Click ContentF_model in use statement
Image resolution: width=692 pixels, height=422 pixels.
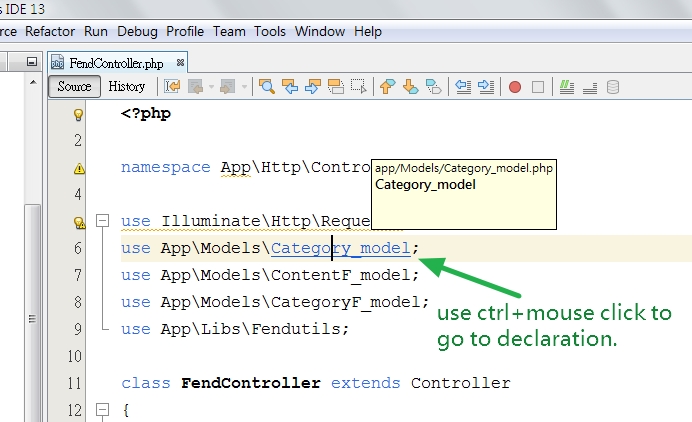(x=341, y=275)
